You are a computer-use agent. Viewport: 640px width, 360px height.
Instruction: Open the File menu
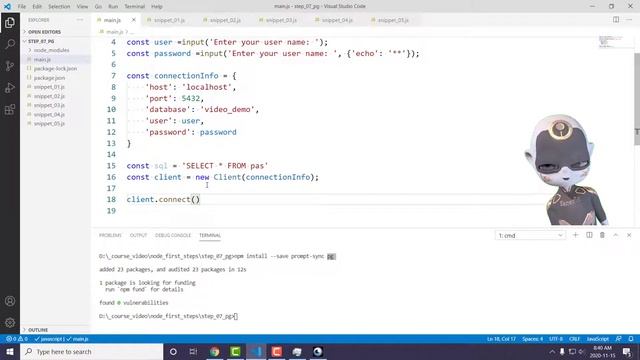[x=22, y=6]
